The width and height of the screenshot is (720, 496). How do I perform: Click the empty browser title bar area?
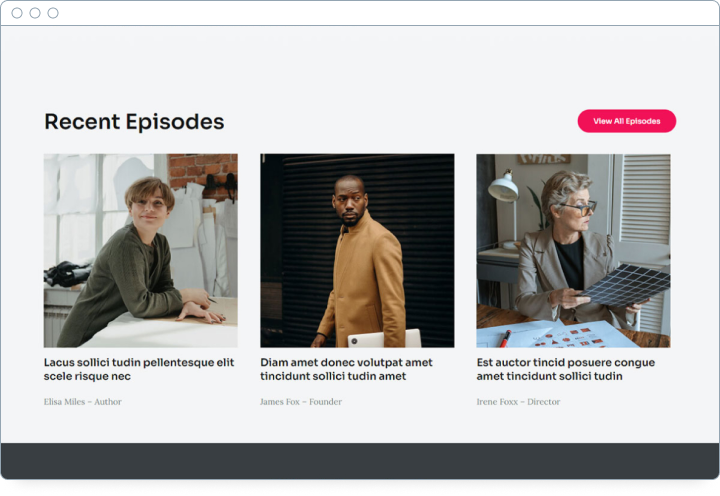point(380,13)
